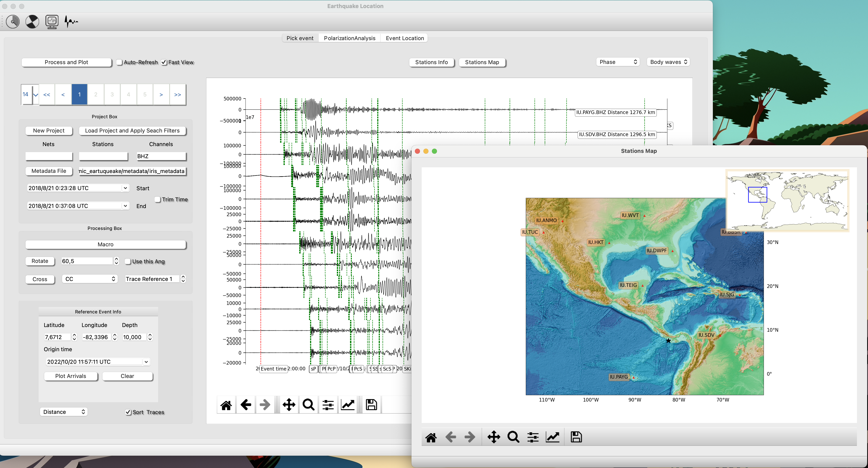This screenshot has height=468, width=868.
Task: Save the Stations Map figure
Action: [576, 437]
